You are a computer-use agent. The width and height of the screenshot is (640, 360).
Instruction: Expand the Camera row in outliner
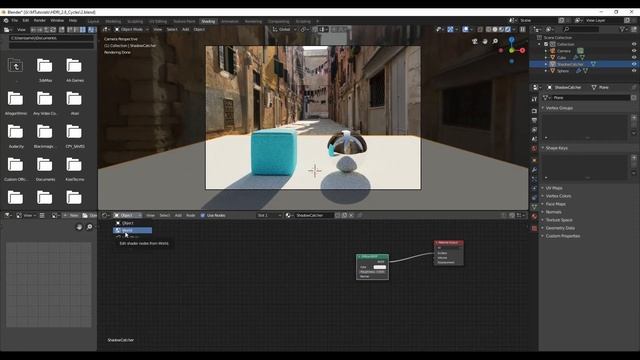coord(546,51)
